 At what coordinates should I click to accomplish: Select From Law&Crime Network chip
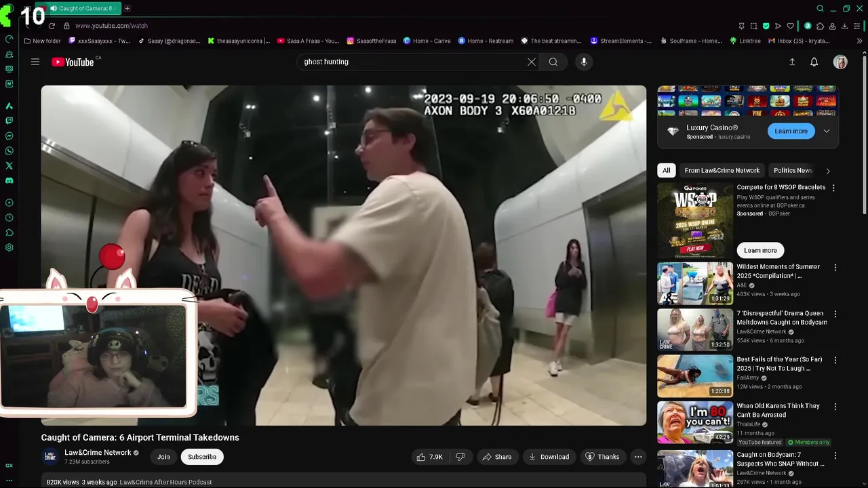click(722, 170)
